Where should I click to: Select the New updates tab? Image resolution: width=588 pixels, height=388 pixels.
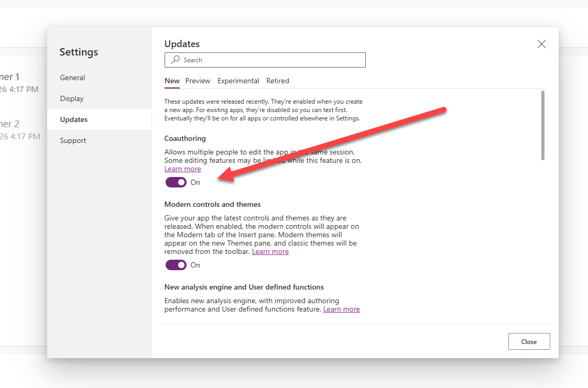coord(172,81)
